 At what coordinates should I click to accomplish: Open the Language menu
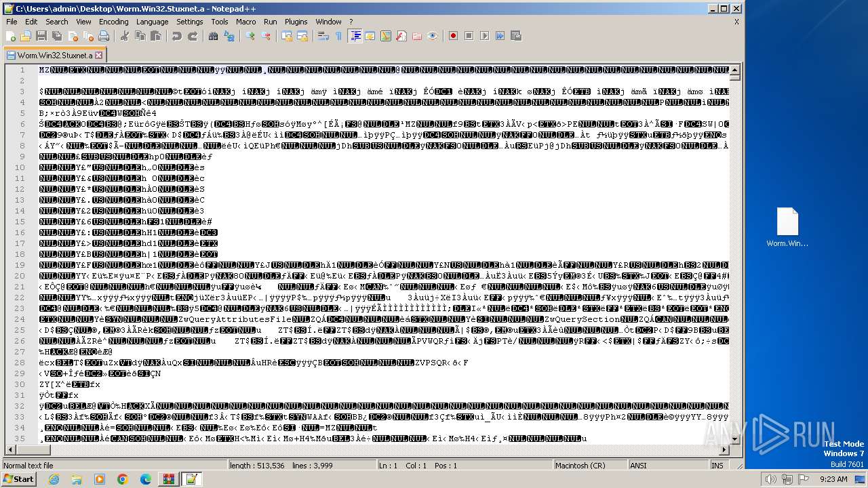click(152, 22)
